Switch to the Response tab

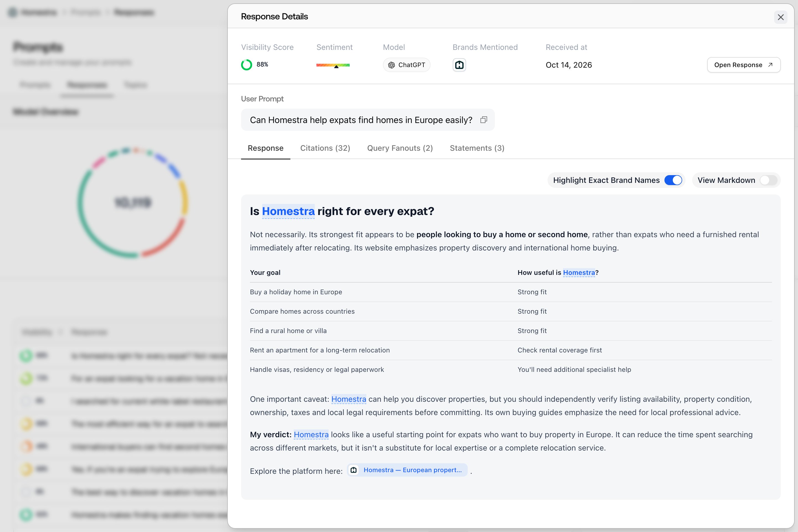click(x=265, y=148)
